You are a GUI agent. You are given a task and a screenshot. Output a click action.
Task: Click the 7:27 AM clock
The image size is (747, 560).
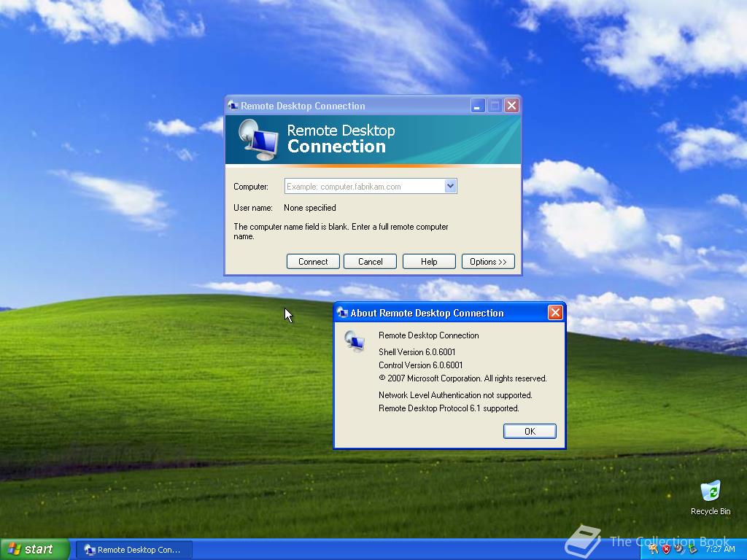click(720, 549)
